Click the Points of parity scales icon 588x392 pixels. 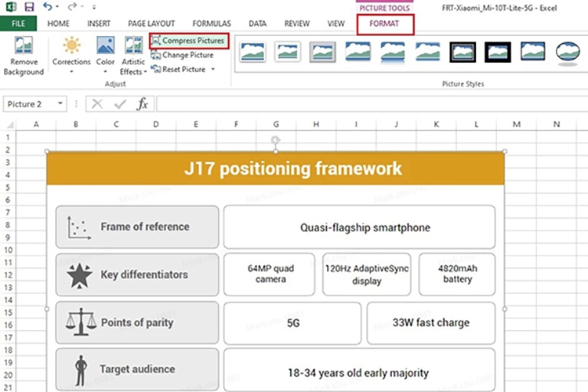pos(81,322)
